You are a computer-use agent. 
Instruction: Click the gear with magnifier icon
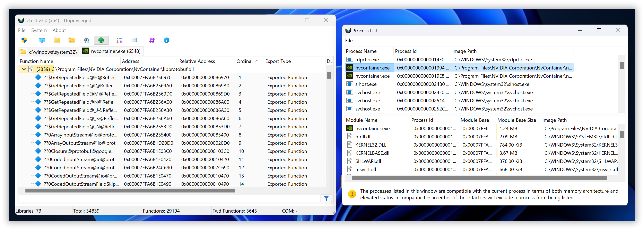tap(87, 40)
